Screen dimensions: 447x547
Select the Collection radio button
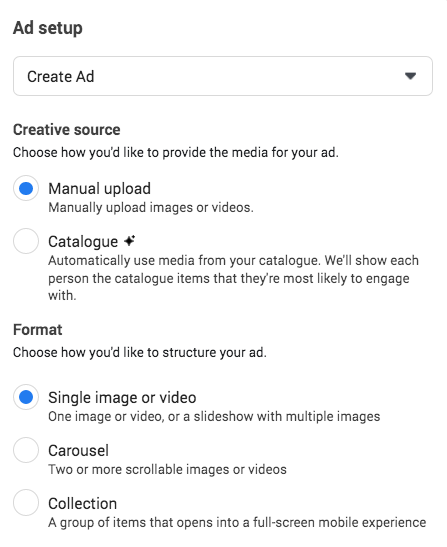(26, 503)
